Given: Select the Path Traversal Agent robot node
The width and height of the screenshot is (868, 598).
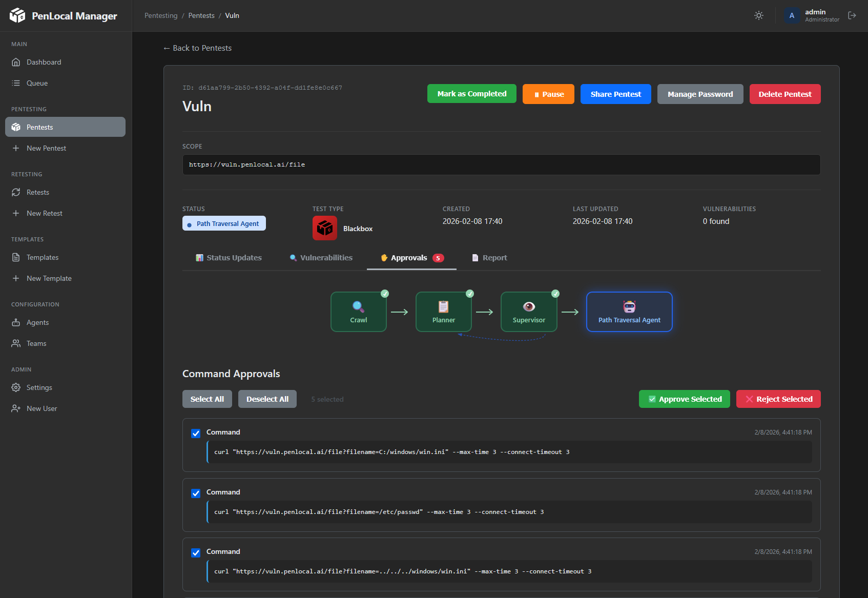Looking at the screenshot, I should pyautogui.click(x=629, y=312).
